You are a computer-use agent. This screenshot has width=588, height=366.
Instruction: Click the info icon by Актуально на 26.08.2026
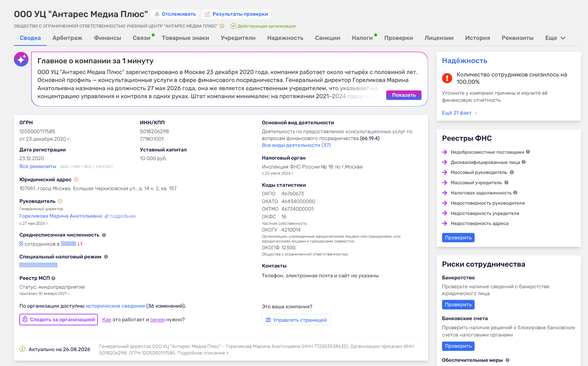(x=22, y=349)
